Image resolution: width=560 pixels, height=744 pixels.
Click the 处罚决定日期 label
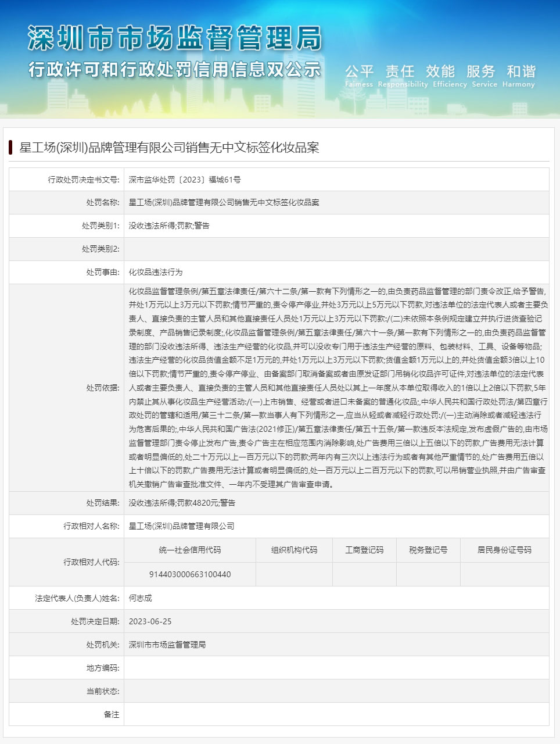(x=95, y=621)
